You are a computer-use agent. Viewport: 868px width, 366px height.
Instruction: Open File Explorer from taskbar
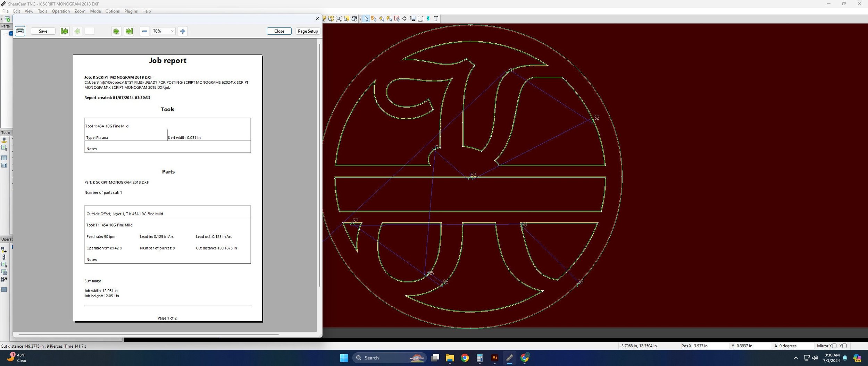[x=450, y=358]
